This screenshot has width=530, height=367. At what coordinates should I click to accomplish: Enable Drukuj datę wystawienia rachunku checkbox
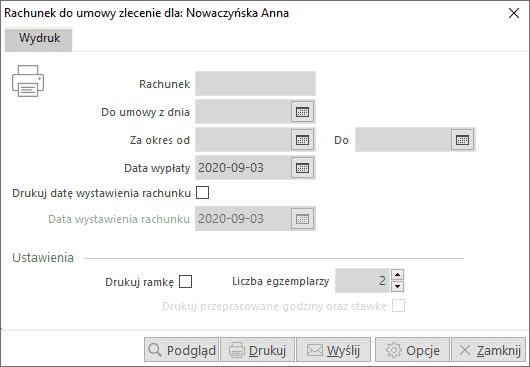(x=202, y=193)
